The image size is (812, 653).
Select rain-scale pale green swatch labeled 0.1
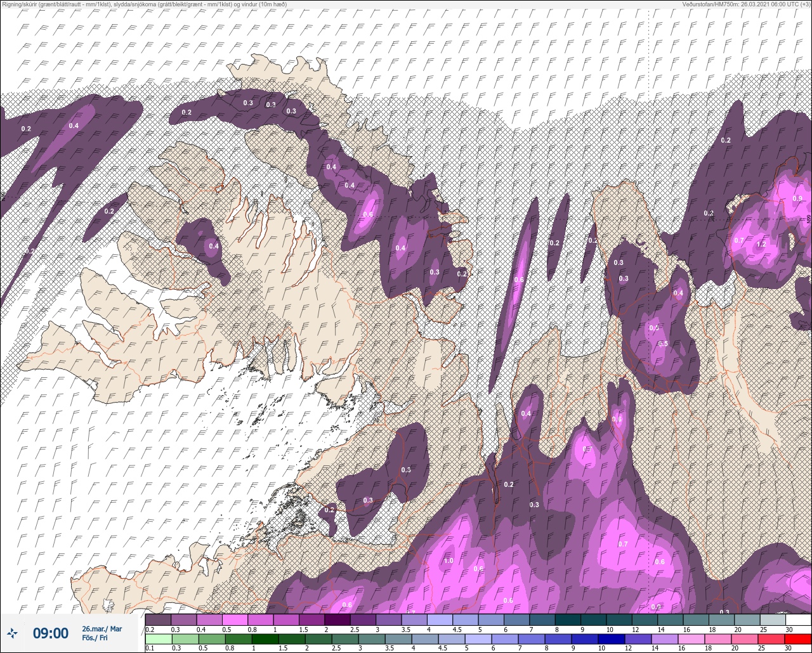point(158,639)
